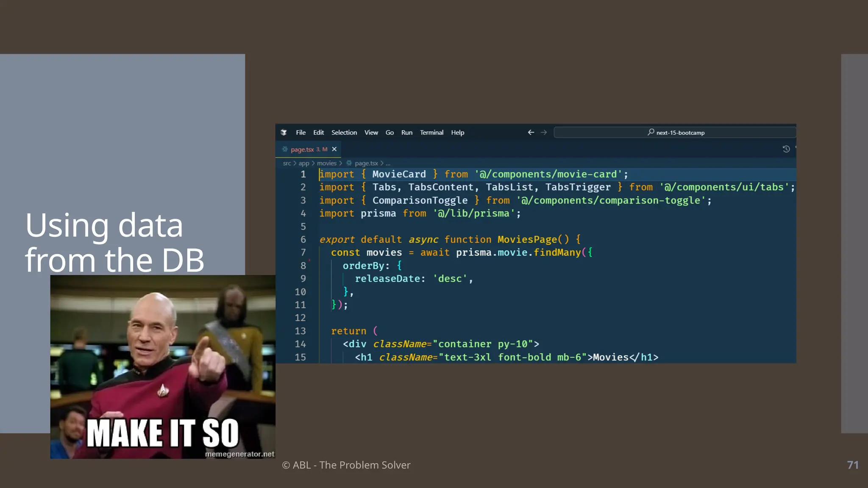Image resolution: width=868 pixels, height=488 pixels.
Task: Open the Terminal menu
Action: (431, 133)
